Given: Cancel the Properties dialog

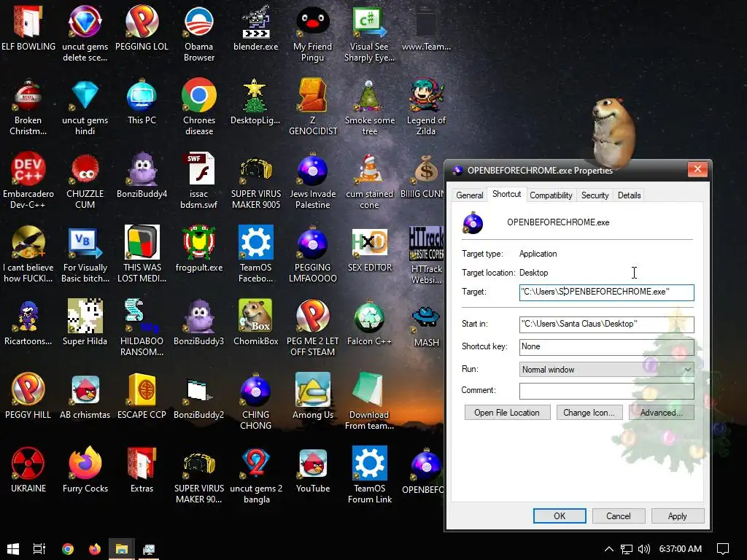Looking at the screenshot, I should 619,516.
